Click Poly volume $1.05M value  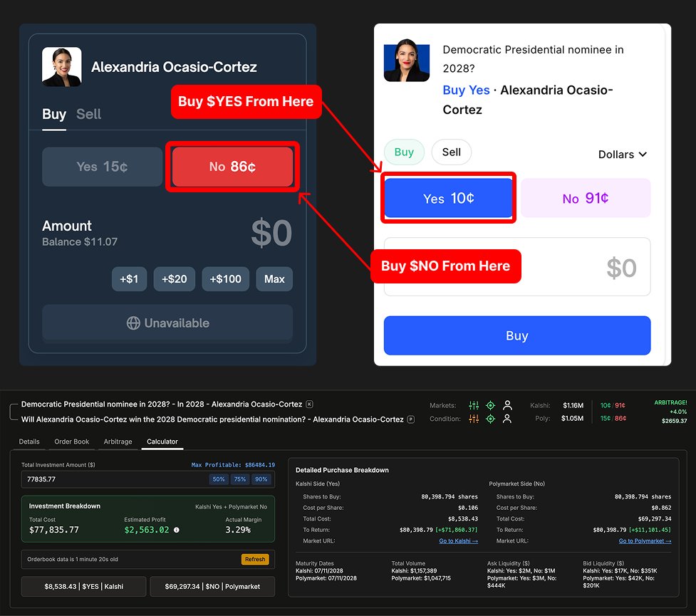point(572,419)
